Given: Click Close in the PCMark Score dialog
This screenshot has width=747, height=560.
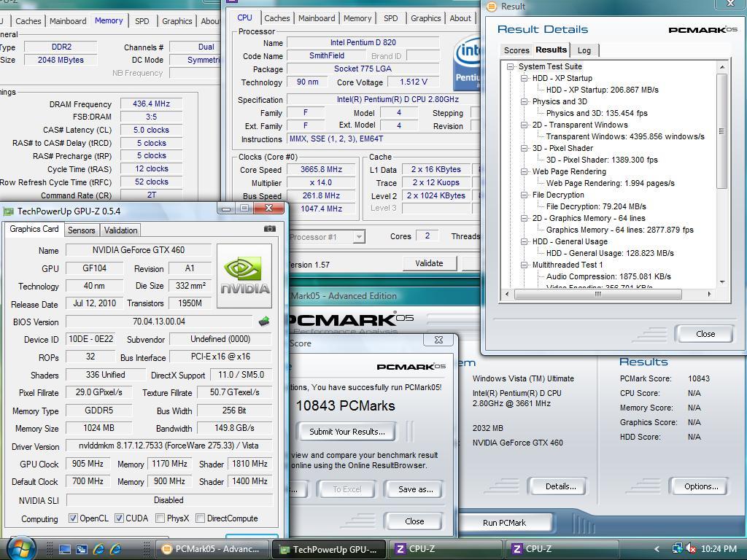Looking at the screenshot, I should click(414, 521).
